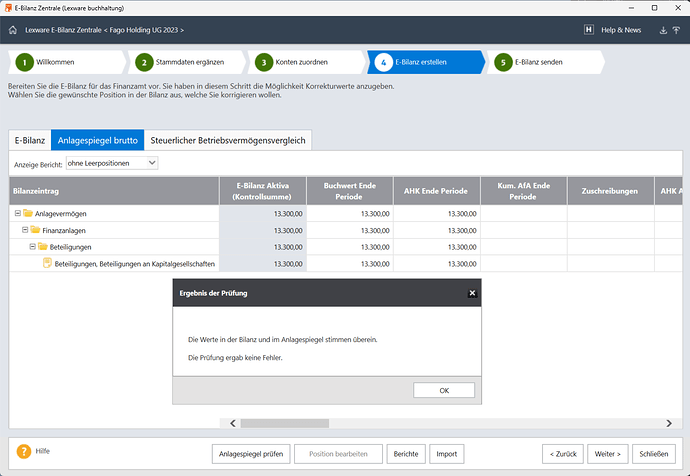This screenshot has height=476, width=690.
Task: Click Bilanzeintrag column header
Action: pos(114,191)
